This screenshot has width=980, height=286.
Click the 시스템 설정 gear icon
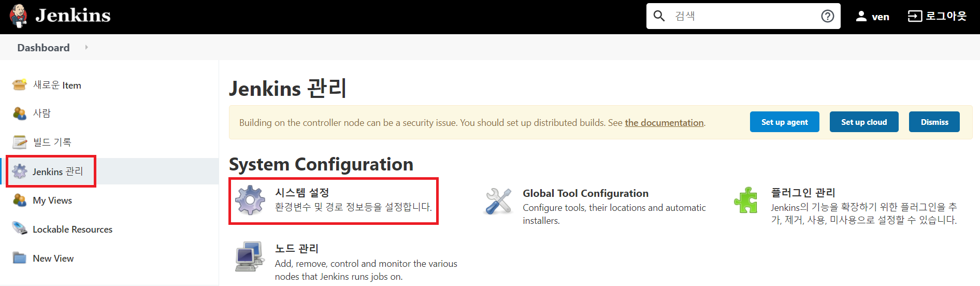click(250, 200)
